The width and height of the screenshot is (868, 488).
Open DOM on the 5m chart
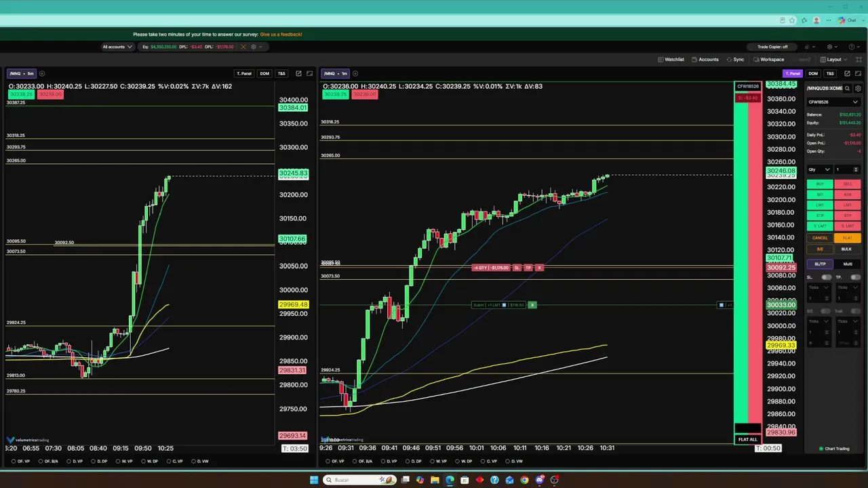264,73
